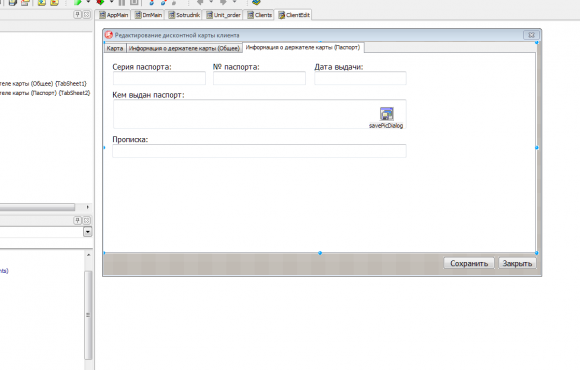The height and width of the screenshot is (370, 580).
Task: Open the combo box in lower left panel
Action: 88,232
